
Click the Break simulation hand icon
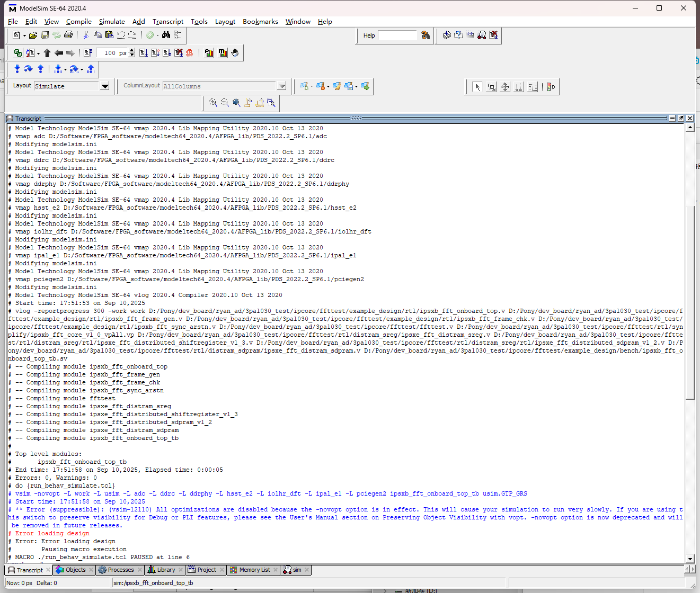click(235, 53)
